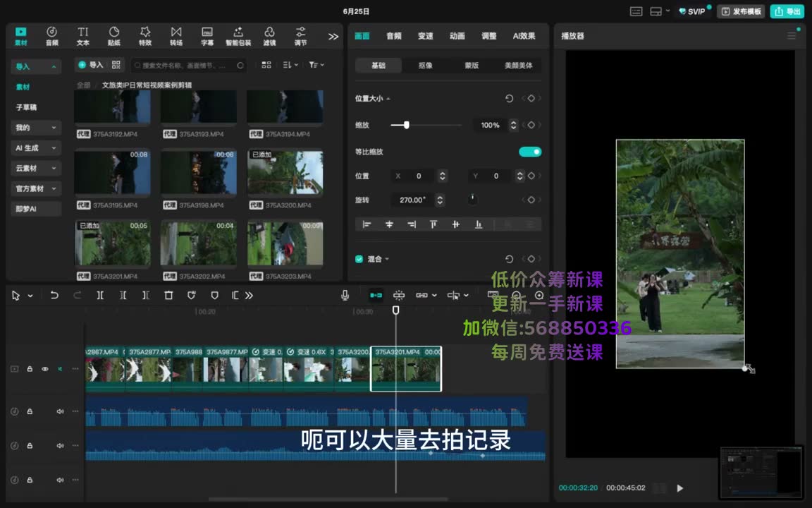Open the 蒙版 mask sub-tab
The height and width of the screenshot is (508, 812).
pyautogui.click(x=472, y=66)
